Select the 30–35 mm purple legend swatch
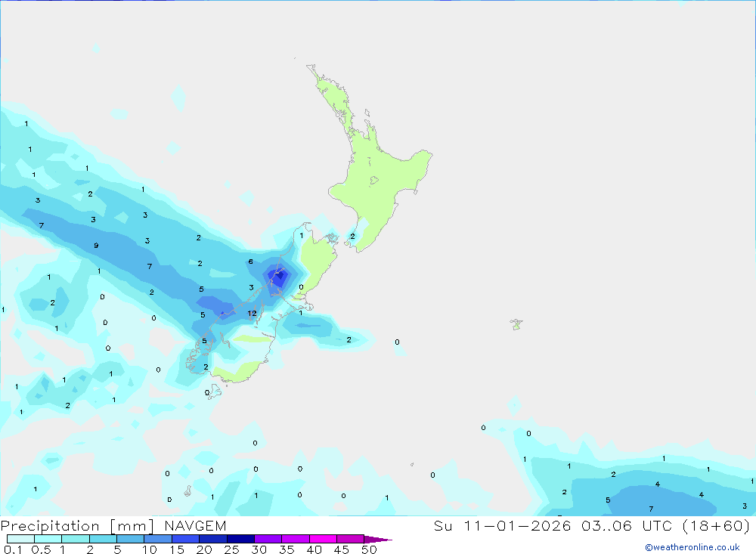 tap(268, 539)
